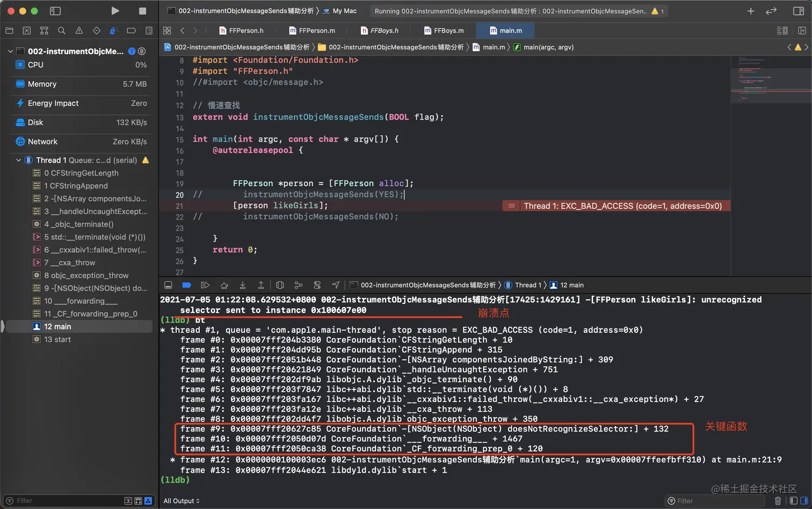Go forward in editor history
The width and height of the screenshot is (812, 509).
[x=195, y=31]
